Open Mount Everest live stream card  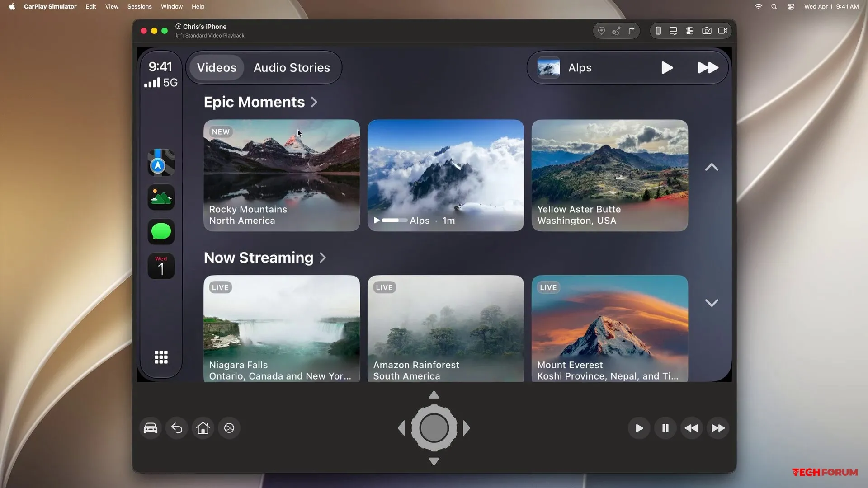[610, 328]
